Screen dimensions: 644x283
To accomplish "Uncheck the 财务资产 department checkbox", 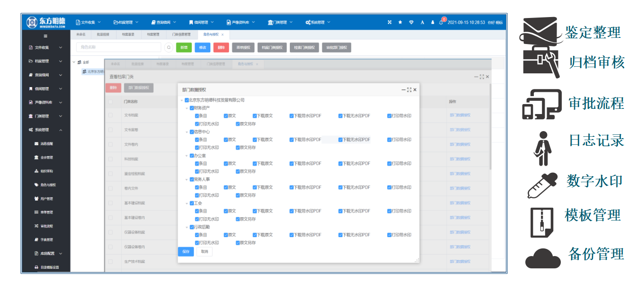I will pos(191,108).
